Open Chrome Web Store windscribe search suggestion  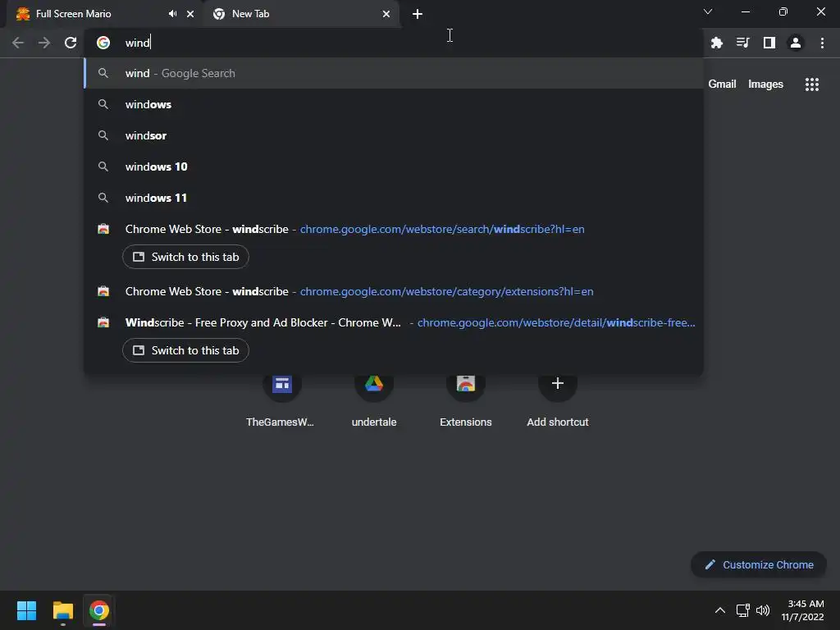[394, 230]
